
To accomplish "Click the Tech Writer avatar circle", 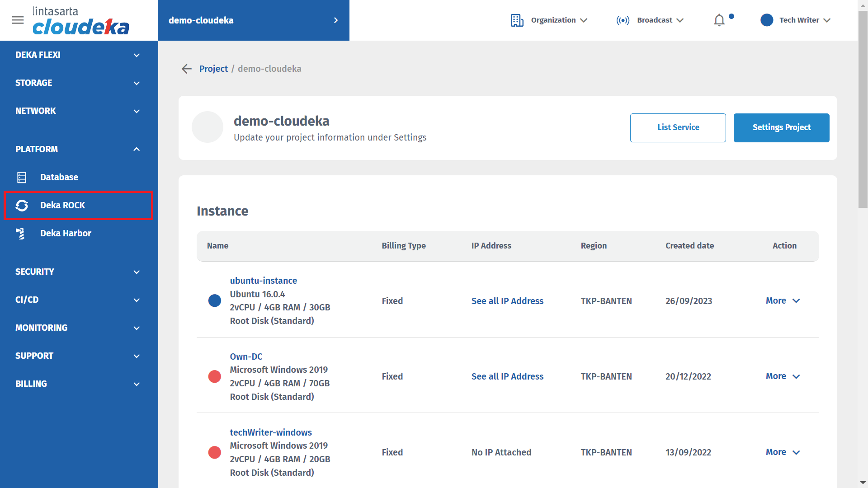I will pos(766,20).
